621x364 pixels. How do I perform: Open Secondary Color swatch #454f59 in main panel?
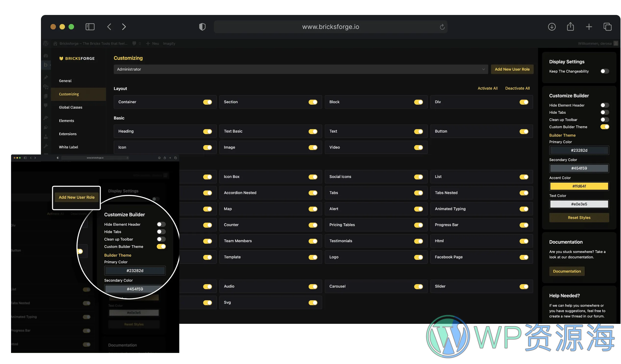pos(579,168)
